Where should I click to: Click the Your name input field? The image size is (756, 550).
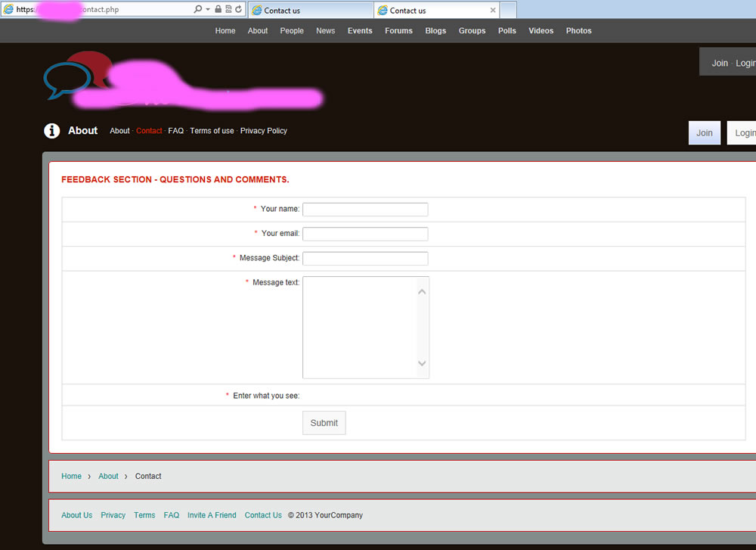[365, 210]
